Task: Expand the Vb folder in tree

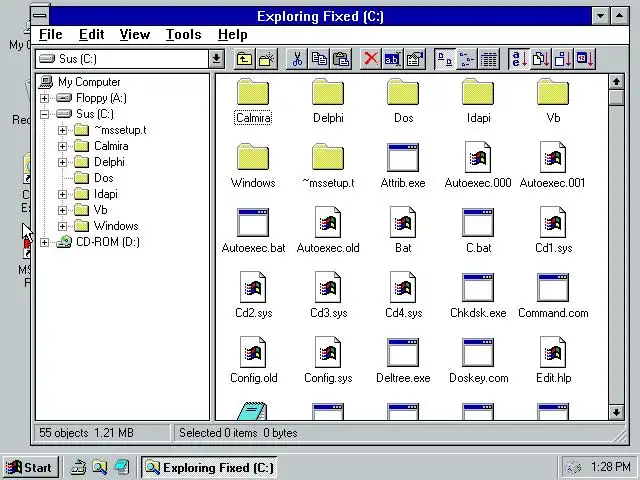Action: pyautogui.click(x=62, y=210)
